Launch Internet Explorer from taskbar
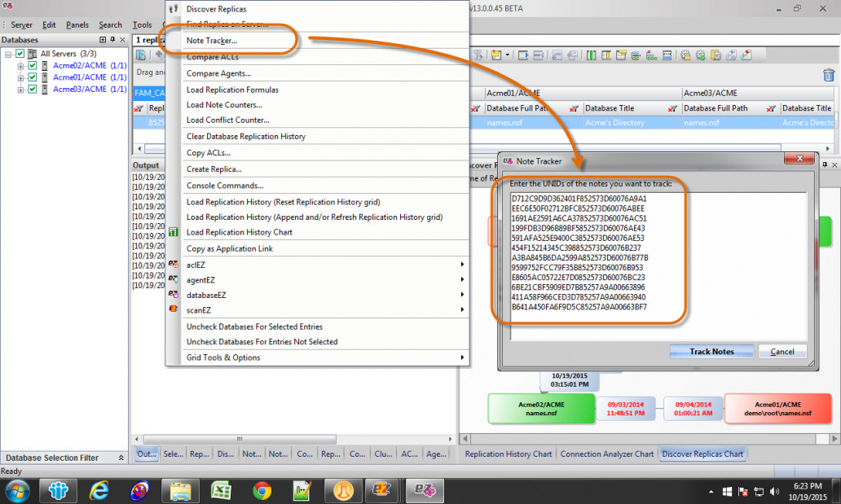Viewport: 841px width, 504px height. click(x=99, y=491)
